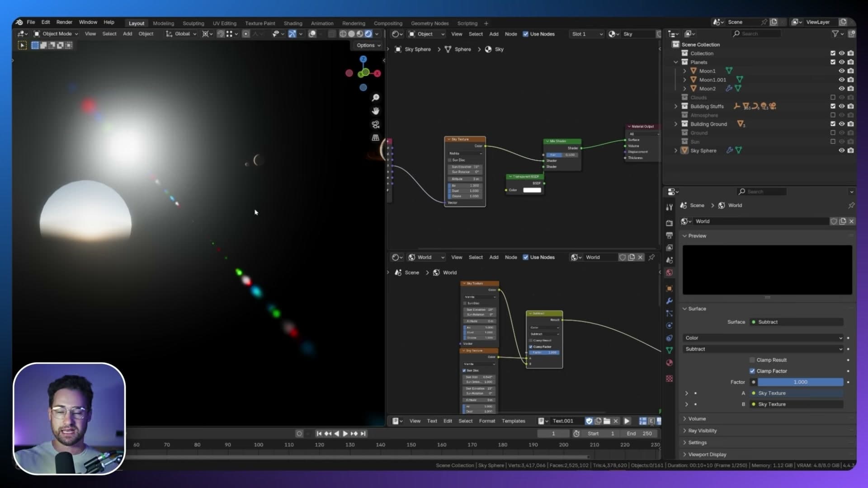The image size is (868, 488).
Task: Toggle the snap magnet icon
Action: tap(220, 34)
